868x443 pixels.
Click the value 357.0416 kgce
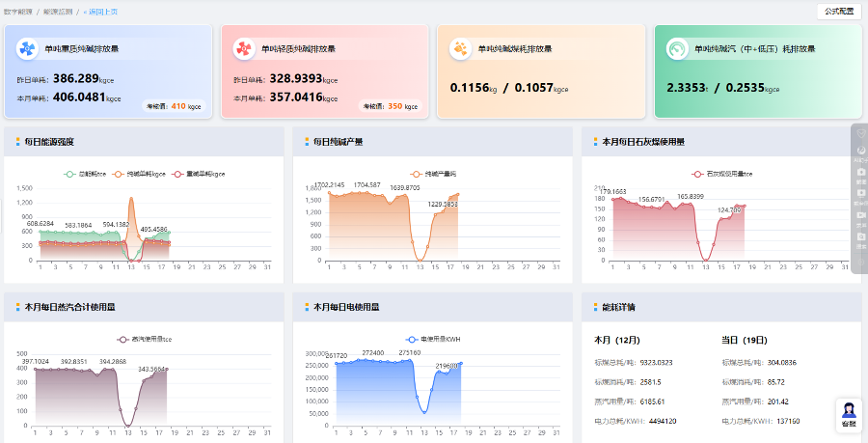pos(304,98)
